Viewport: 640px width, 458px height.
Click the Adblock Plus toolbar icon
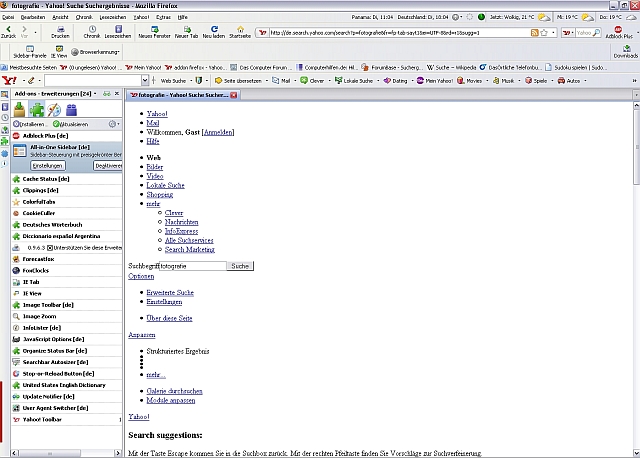[x=617, y=30]
